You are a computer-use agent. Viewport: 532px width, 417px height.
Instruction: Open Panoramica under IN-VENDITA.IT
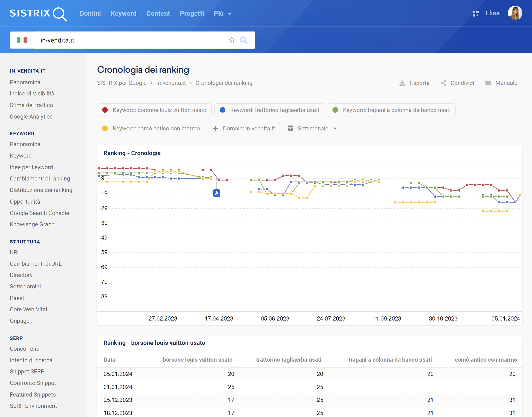(x=25, y=82)
